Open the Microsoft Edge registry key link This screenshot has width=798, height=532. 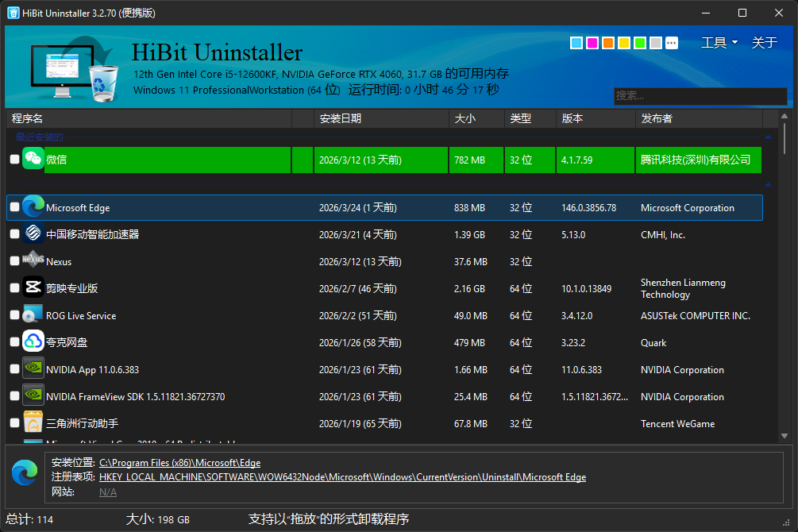(342, 477)
